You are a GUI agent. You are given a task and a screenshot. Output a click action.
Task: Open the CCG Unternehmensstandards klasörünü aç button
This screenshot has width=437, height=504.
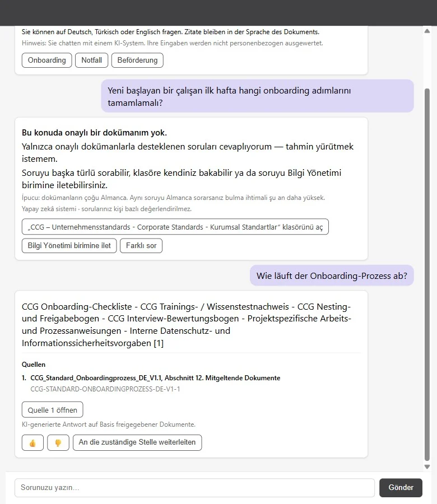(x=175, y=227)
